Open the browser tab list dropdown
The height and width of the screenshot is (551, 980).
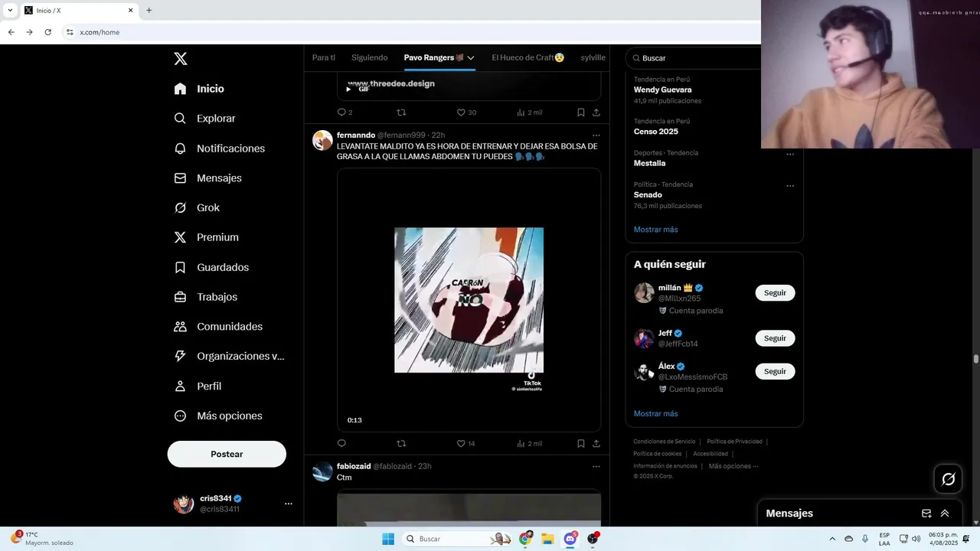click(x=10, y=11)
